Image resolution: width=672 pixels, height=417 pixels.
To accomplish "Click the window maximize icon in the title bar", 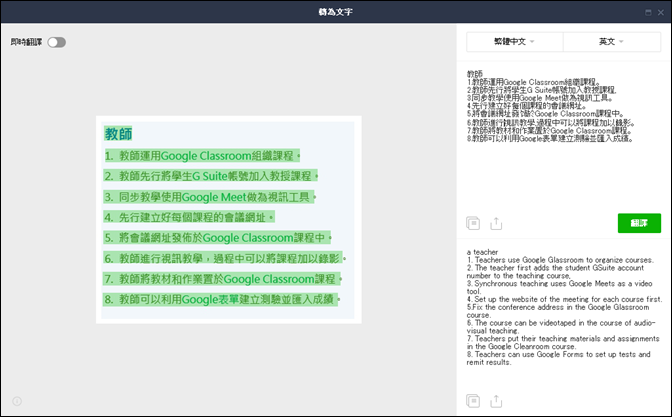I will [x=648, y=12].
